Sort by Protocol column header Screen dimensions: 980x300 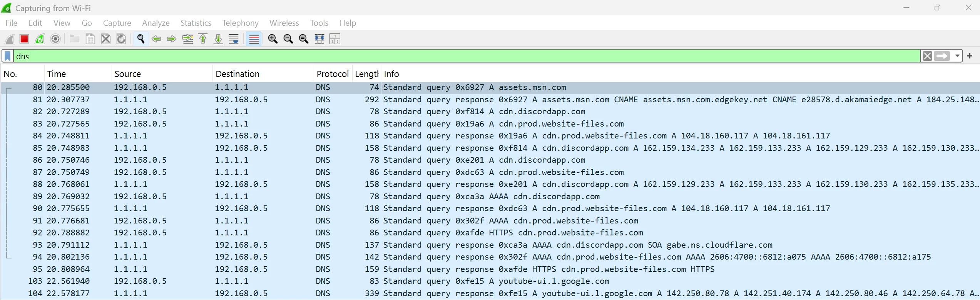[333, 74]
